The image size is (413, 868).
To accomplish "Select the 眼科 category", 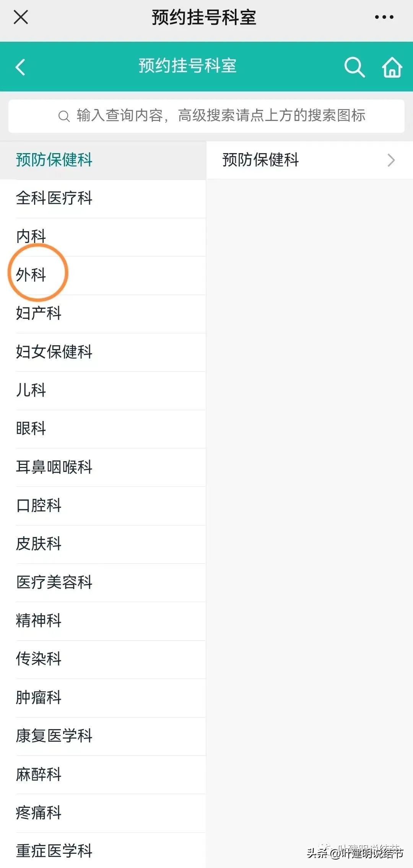I will [x=31, y=429].
